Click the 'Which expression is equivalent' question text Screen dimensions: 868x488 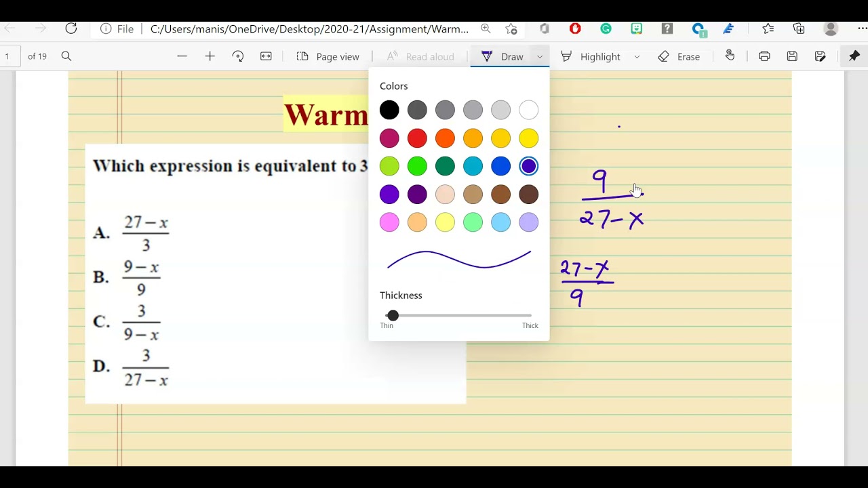click(230, 166)
